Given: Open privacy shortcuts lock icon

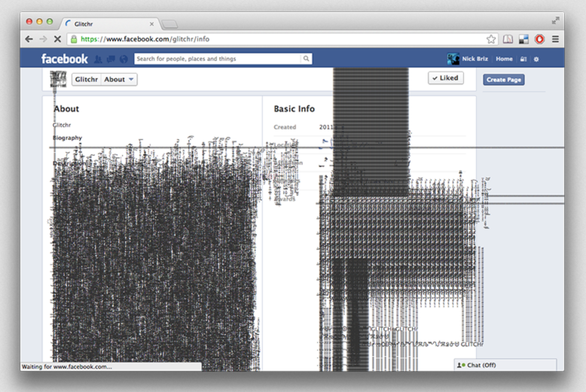Looking at the screenshot, I should coord(523,59).
